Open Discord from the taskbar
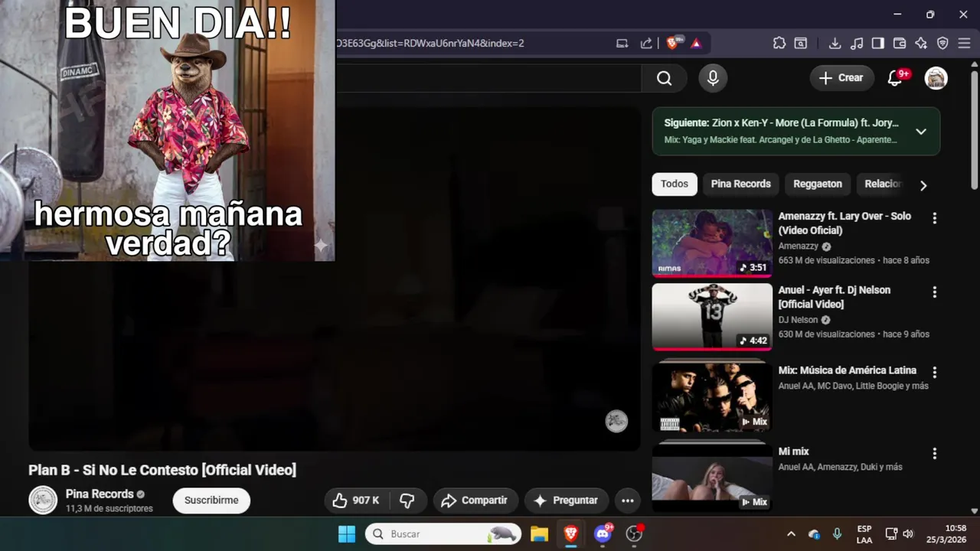Image resolution: width=980 pixels, height=551 pixels. click(x=603, y=534)
